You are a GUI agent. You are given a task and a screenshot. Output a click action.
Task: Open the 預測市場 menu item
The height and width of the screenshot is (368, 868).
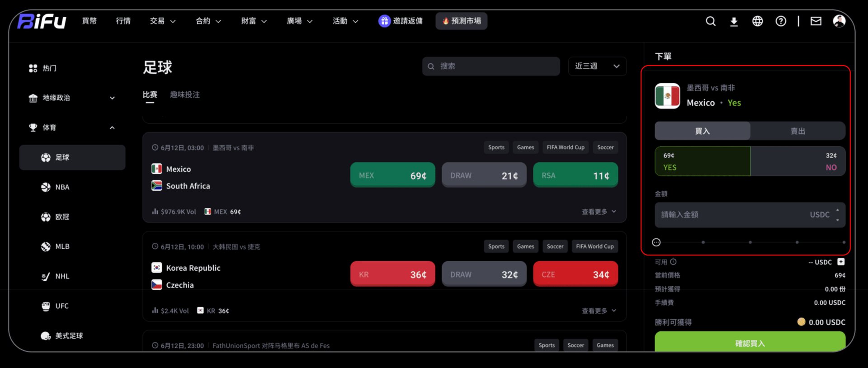(462, 21)
